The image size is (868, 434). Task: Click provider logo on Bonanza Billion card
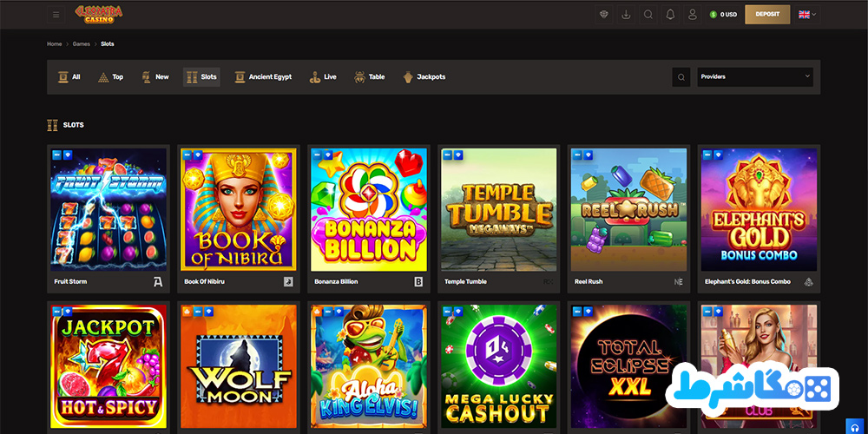(x=418, y=282)
